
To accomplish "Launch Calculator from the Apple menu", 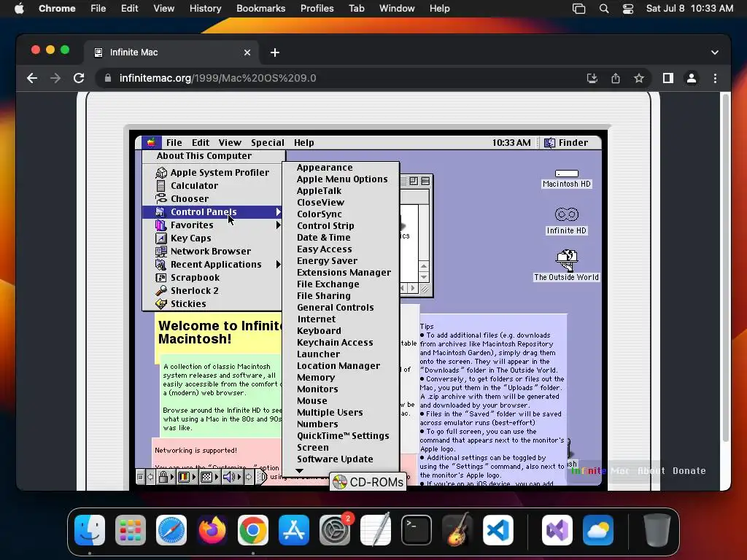I will point(212,186).
